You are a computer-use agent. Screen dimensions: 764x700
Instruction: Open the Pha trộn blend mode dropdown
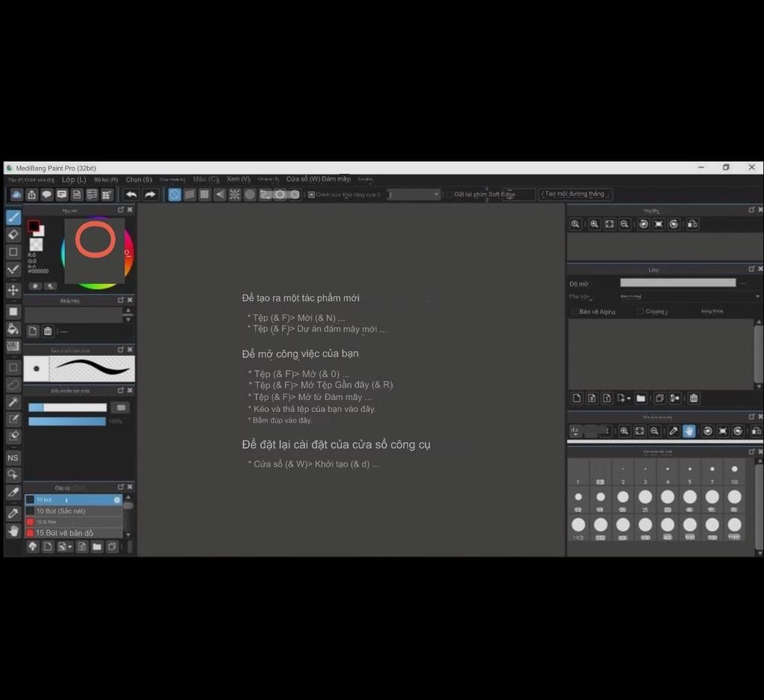click(689, 296)
